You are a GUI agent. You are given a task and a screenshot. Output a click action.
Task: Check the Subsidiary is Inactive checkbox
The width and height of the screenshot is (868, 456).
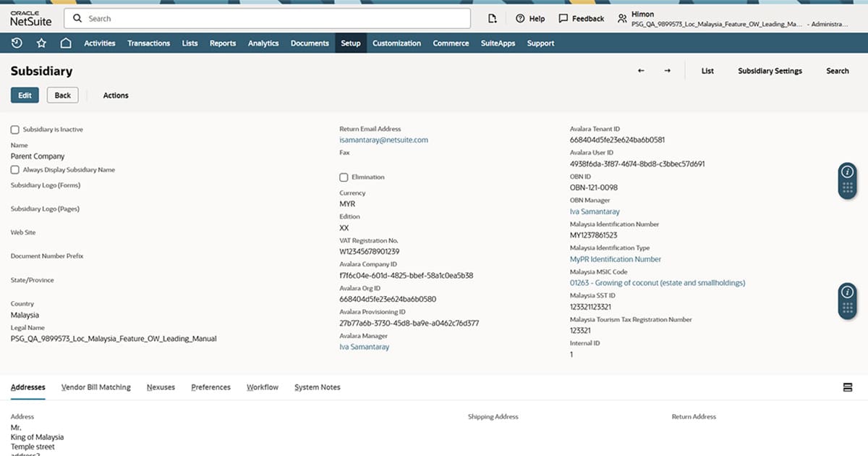point(15,130)
